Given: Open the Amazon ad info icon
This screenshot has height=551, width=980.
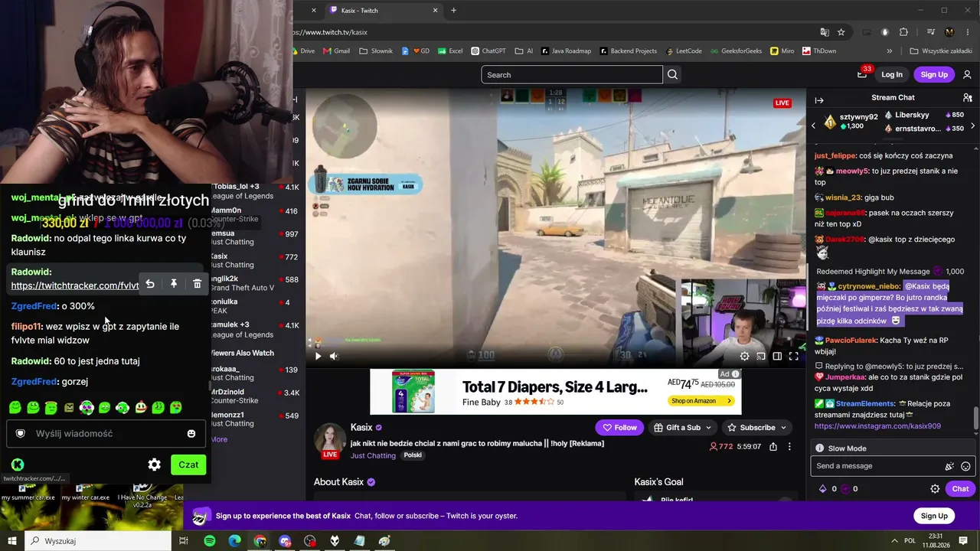Looking at the screenshot, I should pos(736,374).
